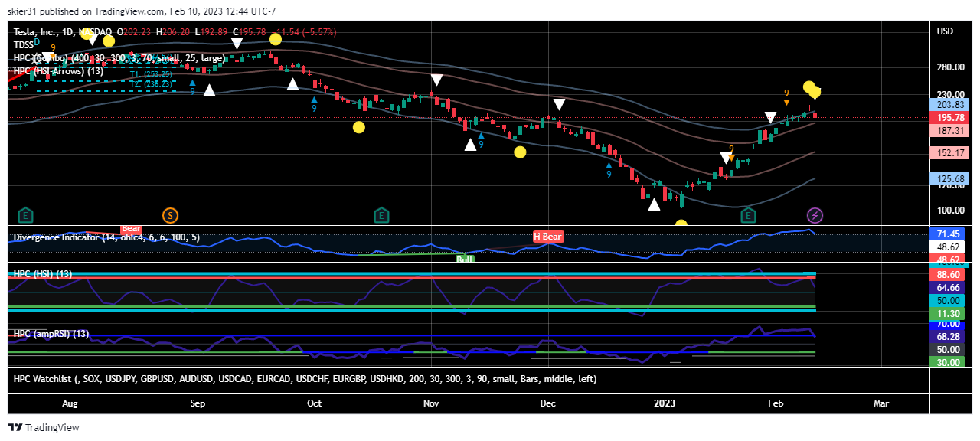Click the orange S split icon

tap(171, 215)
